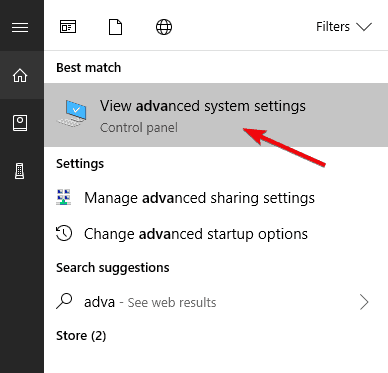Open the Cortana notebook icon

point(20,123)
